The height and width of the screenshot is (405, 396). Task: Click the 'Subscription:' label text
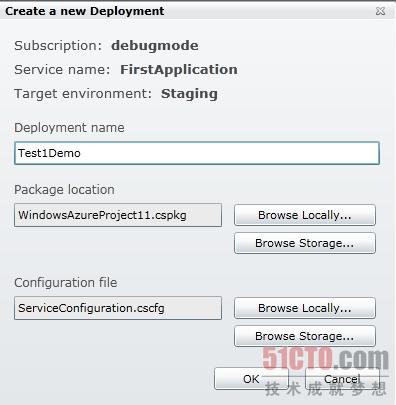[x=58, y=46]
